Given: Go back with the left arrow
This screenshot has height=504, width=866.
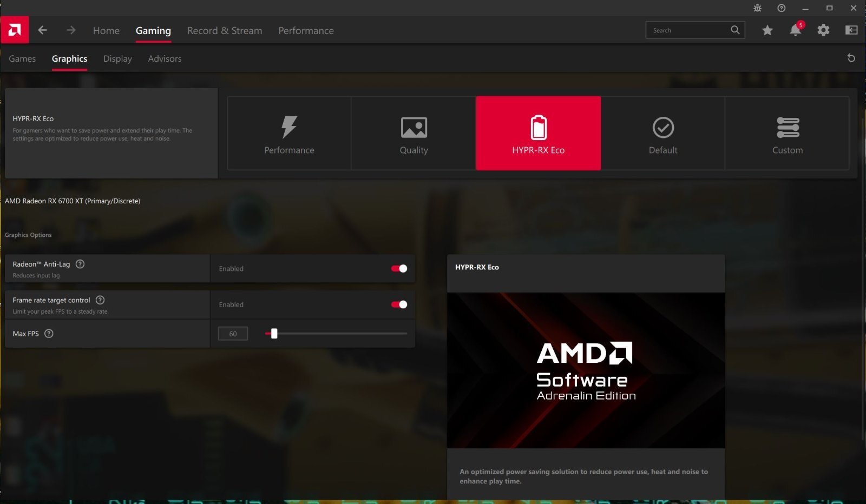Looking at the screenshot, I should pyautogui.click(x=43, y=30).
